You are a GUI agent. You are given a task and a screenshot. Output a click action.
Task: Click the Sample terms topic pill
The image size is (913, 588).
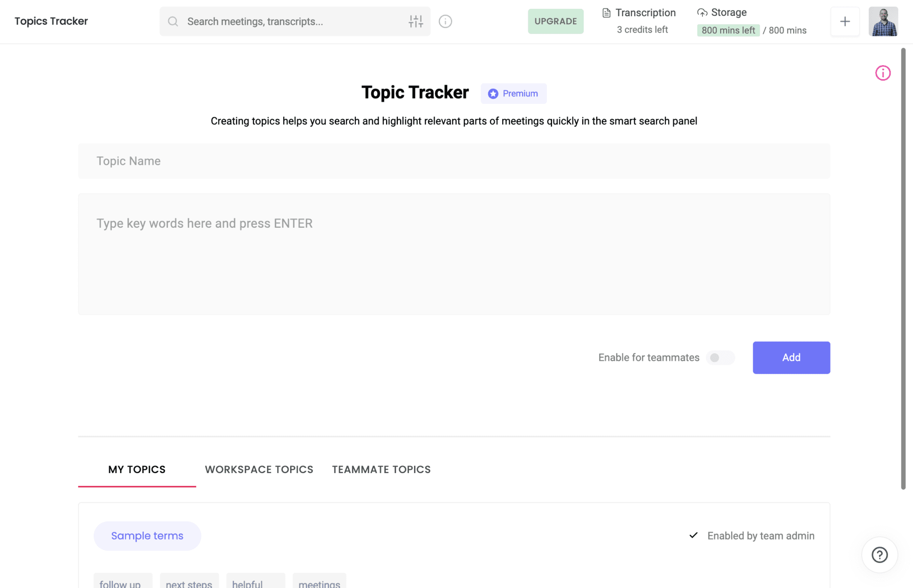(147, 536)
